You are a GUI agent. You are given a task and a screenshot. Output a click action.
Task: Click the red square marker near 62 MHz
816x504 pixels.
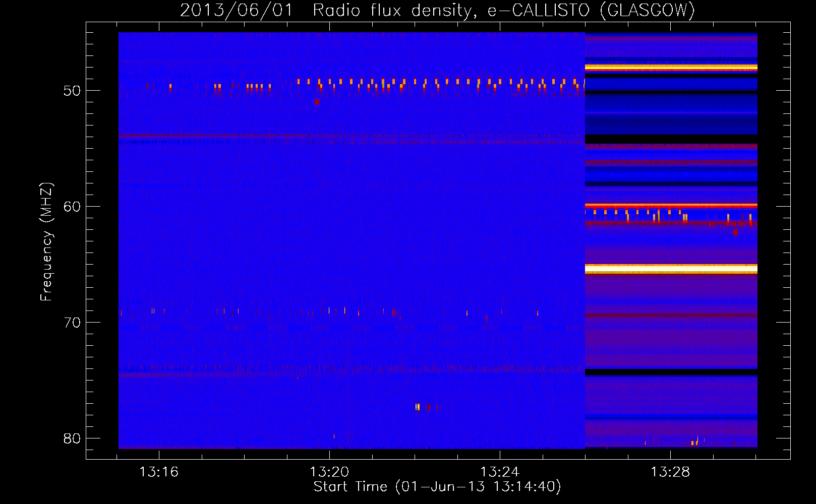pos(735,232)
